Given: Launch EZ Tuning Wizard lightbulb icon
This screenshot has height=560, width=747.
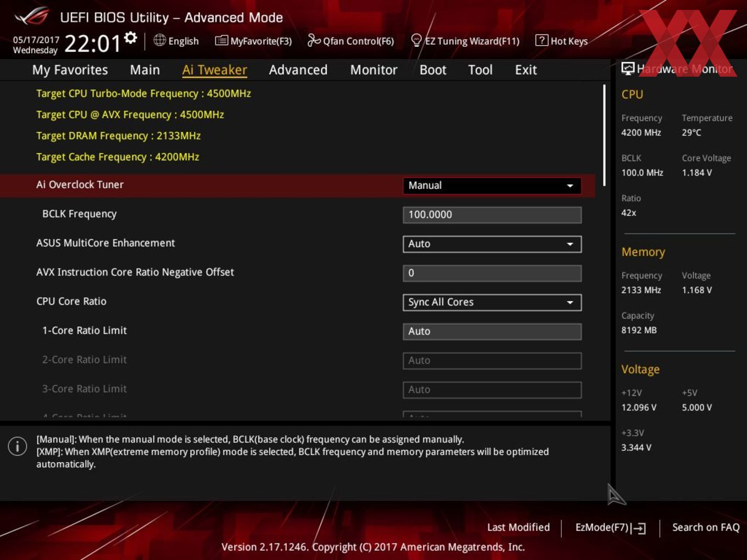Looking at the screenshot, I should tap(416, 40).
